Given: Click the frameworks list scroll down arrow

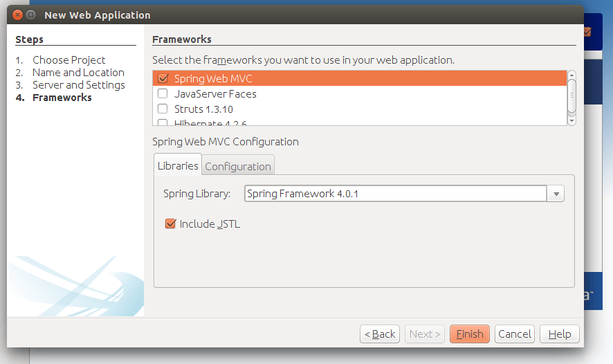Looking at the screenshot, I should (571, 120).
